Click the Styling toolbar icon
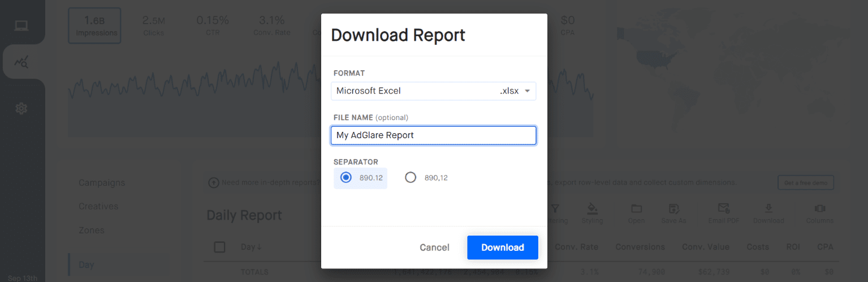 pos(592,213)
